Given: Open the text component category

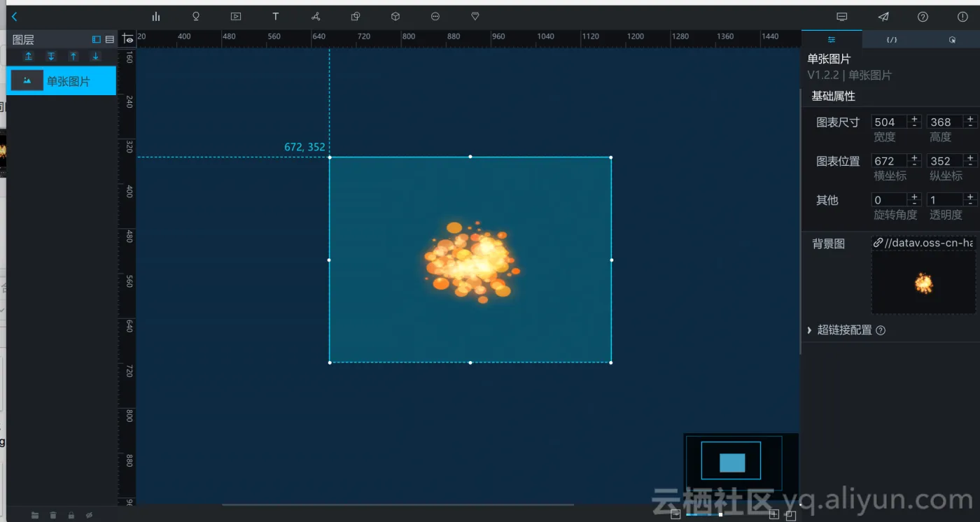Looking at the screenshot, I should click(276, 17).
